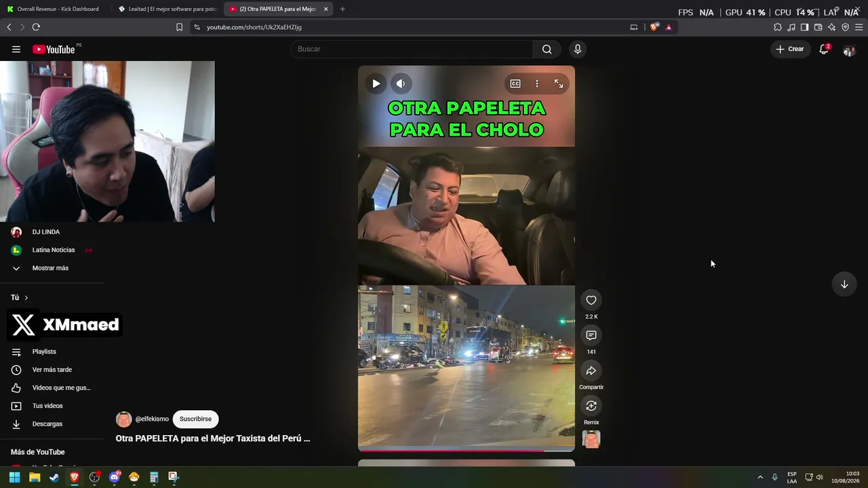Open the @elfekismo channel link
The image size is (868, 488).
[152, 419]
